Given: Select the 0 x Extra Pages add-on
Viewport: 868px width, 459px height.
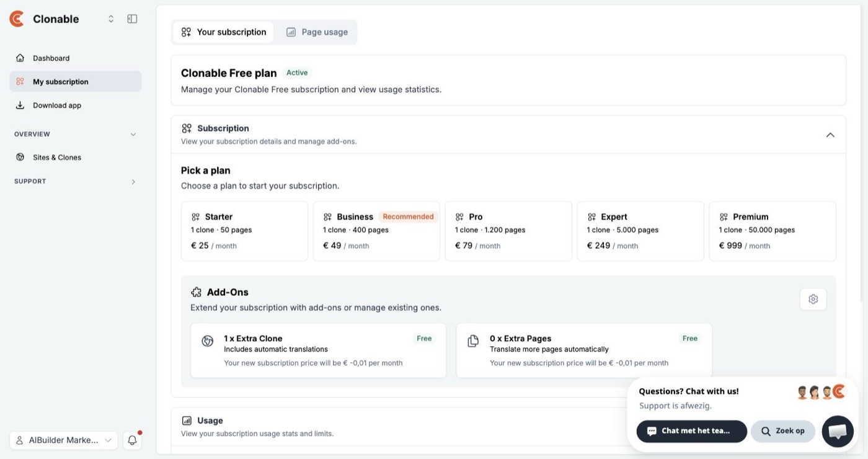Looking at the screenshot, I should pos(584,350).
